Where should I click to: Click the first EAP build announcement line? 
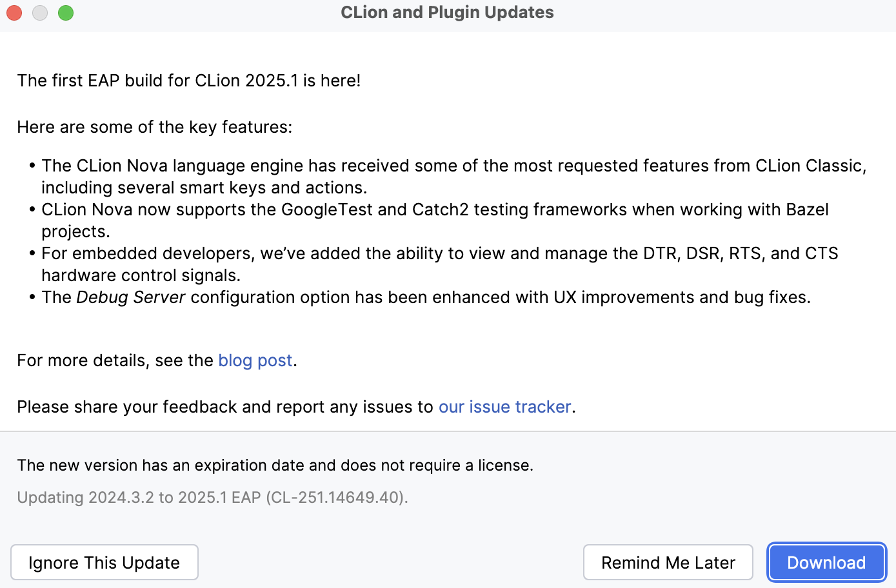(188, 81)
